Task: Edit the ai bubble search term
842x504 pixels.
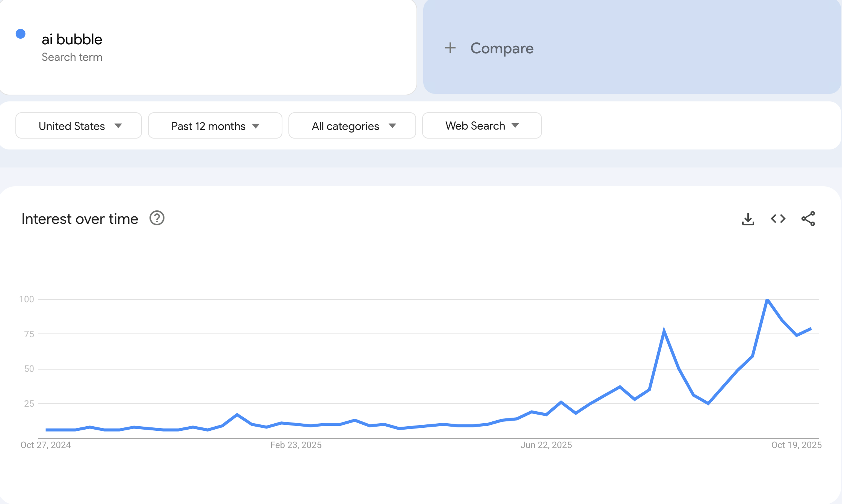Action: pos(72,39)
